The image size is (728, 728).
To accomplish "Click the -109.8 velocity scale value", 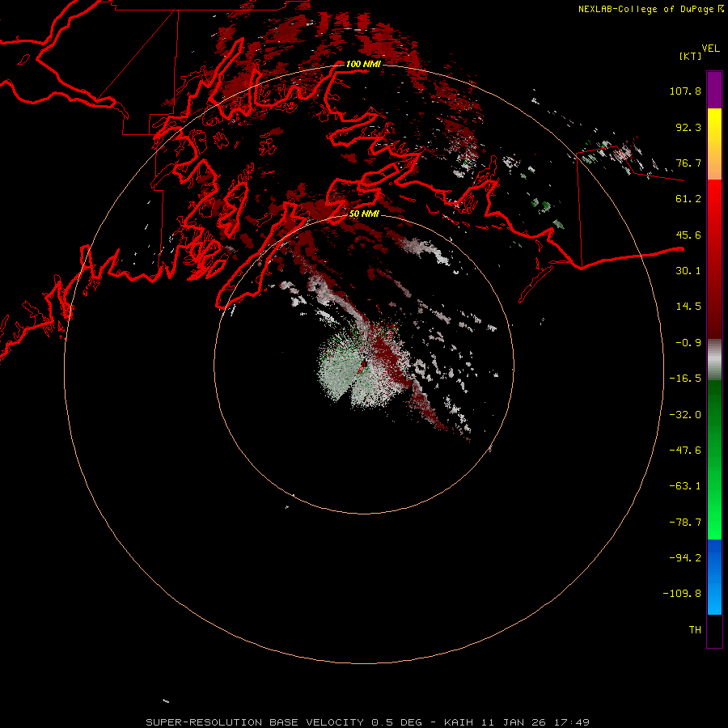I will pos(682,594).
